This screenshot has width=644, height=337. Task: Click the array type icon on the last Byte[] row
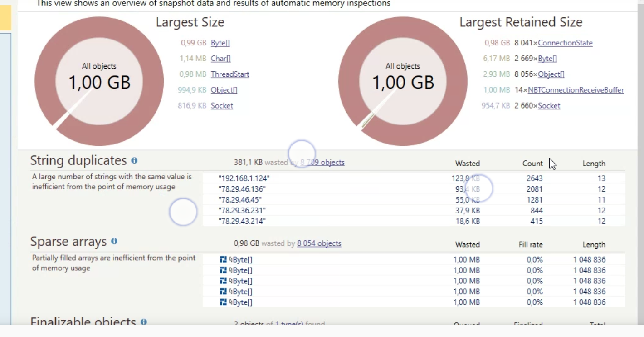222,302
